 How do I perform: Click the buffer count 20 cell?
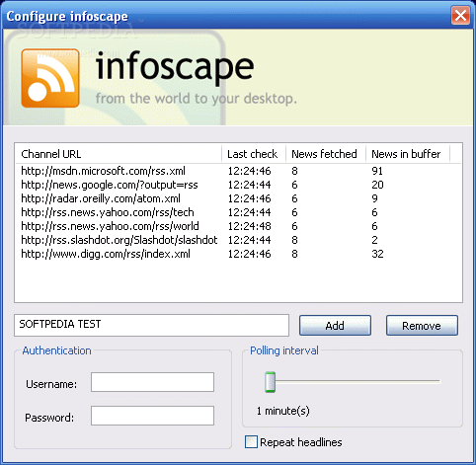click(377, 185)
